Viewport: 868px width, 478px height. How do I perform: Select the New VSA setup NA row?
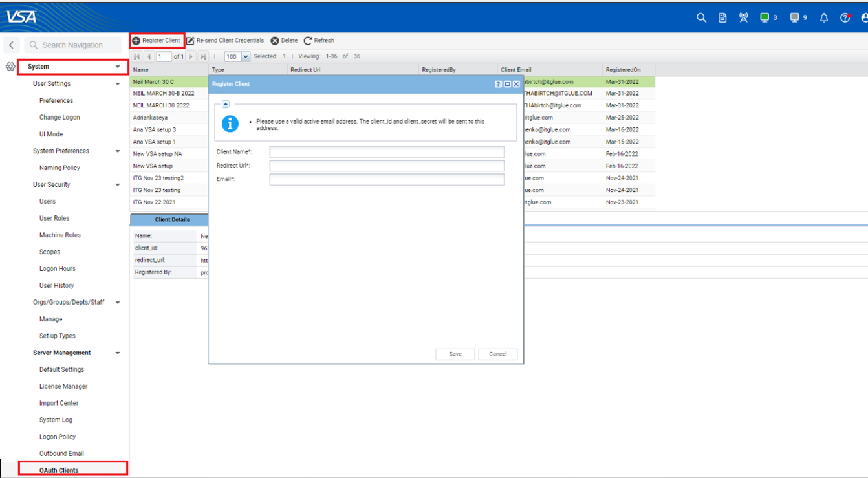393,154
